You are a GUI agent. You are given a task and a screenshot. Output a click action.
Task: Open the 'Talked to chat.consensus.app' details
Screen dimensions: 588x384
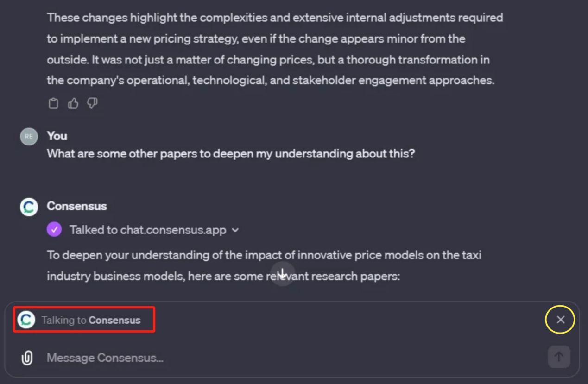point(148,230)
